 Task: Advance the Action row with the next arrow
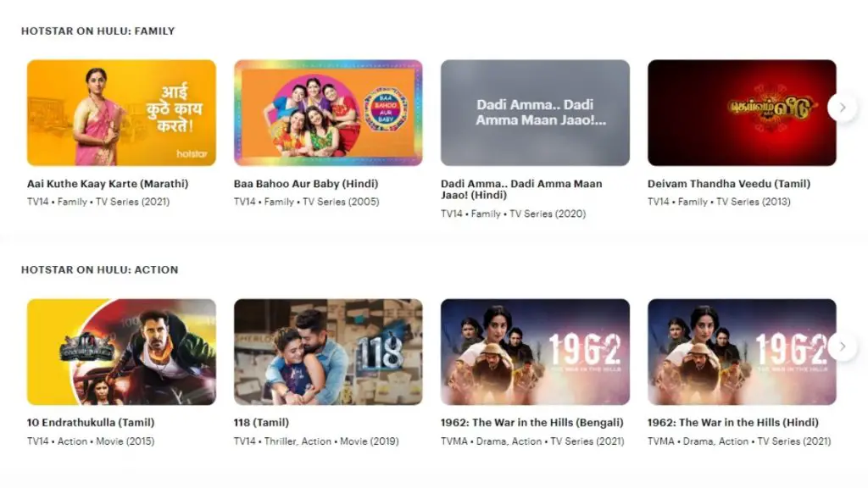click(x=842, y=347)
